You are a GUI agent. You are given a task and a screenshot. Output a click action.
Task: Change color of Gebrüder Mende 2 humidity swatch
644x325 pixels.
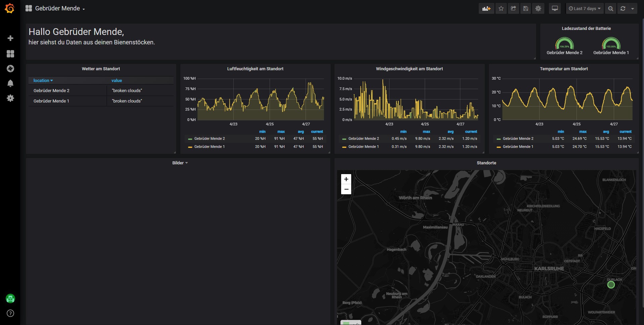pos(190,139)
